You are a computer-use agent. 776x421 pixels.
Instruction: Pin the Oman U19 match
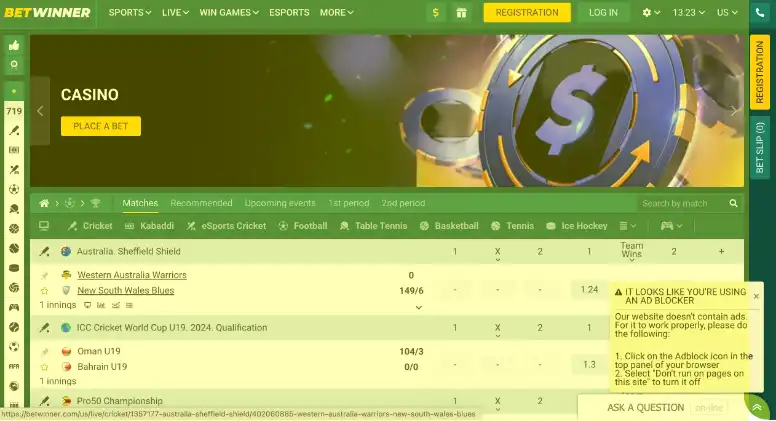[x=45, y=352]
